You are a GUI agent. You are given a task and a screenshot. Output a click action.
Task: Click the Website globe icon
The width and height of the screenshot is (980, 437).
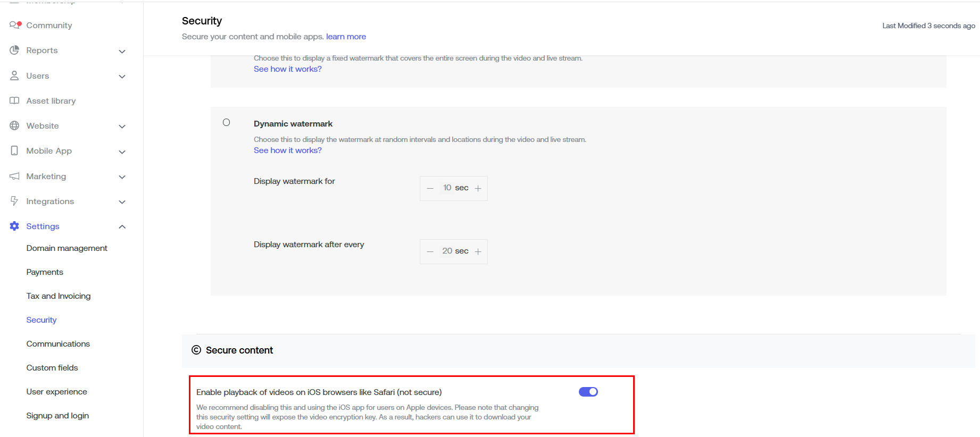pos(14,125)
